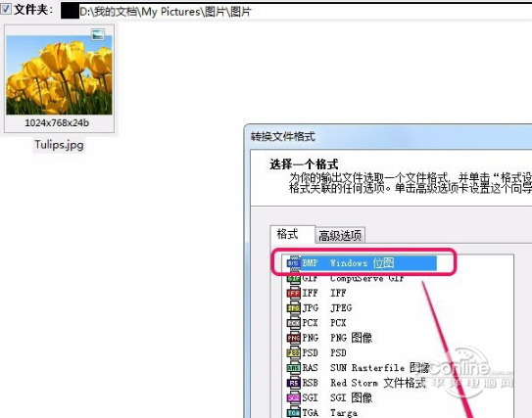Click image type badge on Tulips thumbnail

(98, 34)
